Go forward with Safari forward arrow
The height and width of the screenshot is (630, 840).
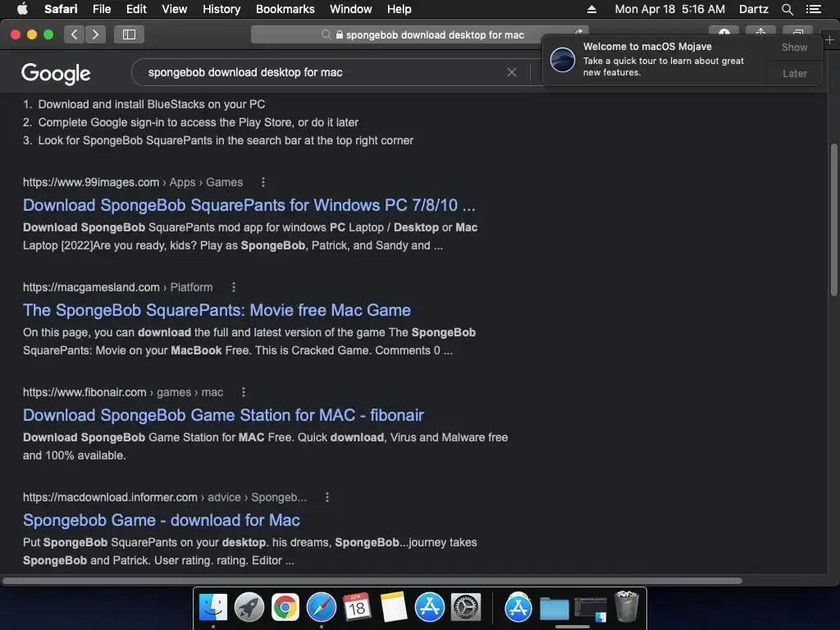point(95,34)
